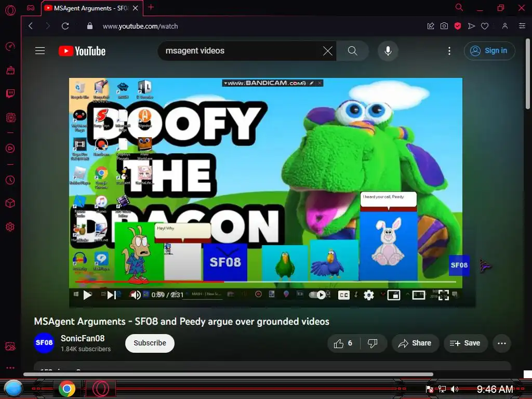Play the paused video
The image size is (532, 399).
[x=87, y=295]
